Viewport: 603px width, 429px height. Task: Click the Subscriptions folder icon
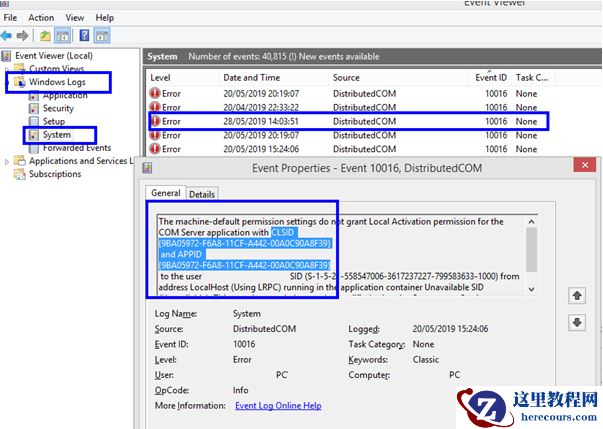tap(20, 174)
